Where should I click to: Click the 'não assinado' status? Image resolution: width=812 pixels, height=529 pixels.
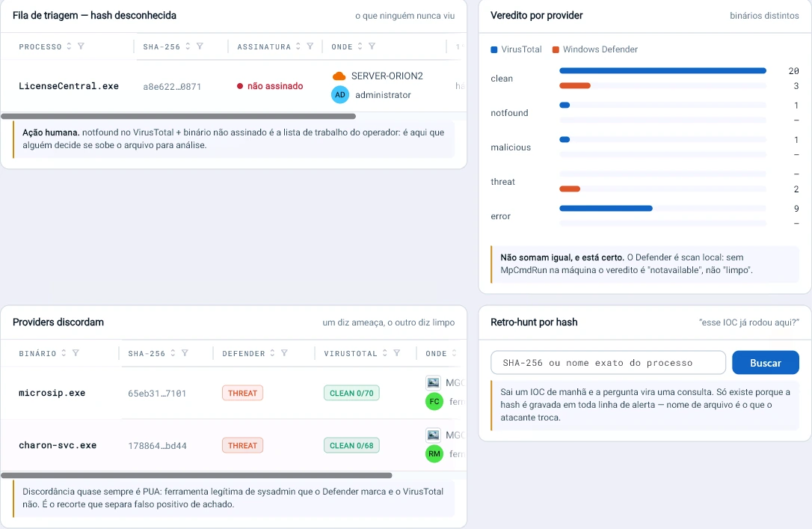tap(270, 86)
